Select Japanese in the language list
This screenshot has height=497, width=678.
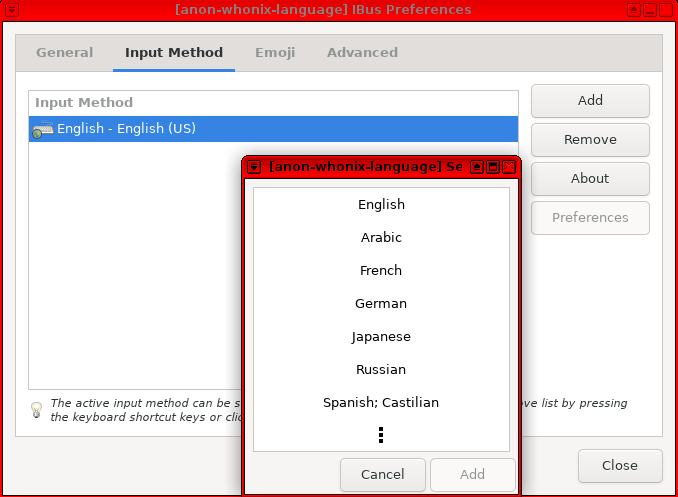[381, 337]
